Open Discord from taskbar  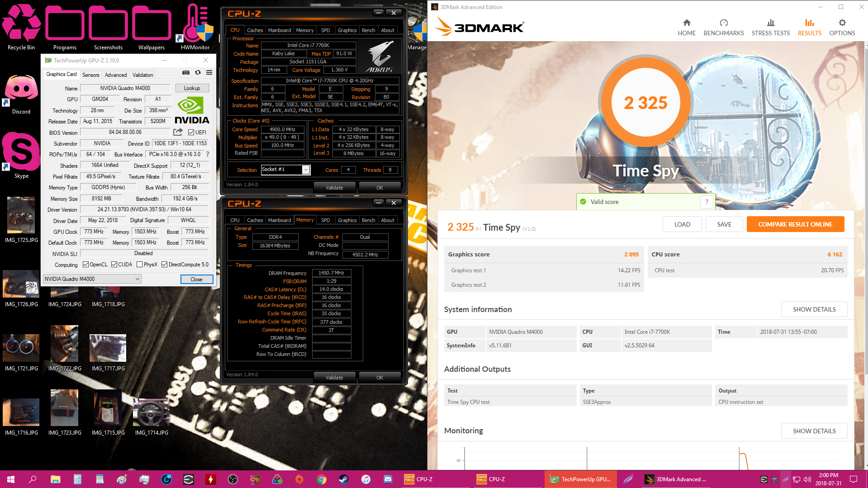[388, 479]
